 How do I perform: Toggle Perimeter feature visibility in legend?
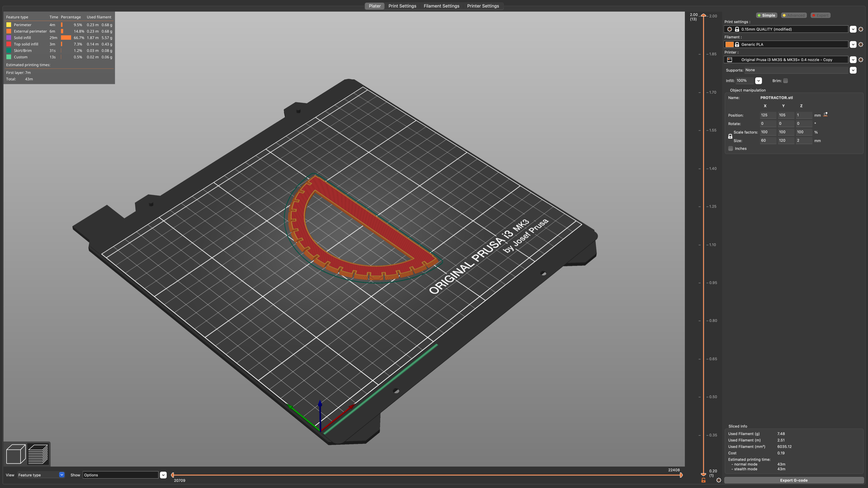tap(59, 25)
